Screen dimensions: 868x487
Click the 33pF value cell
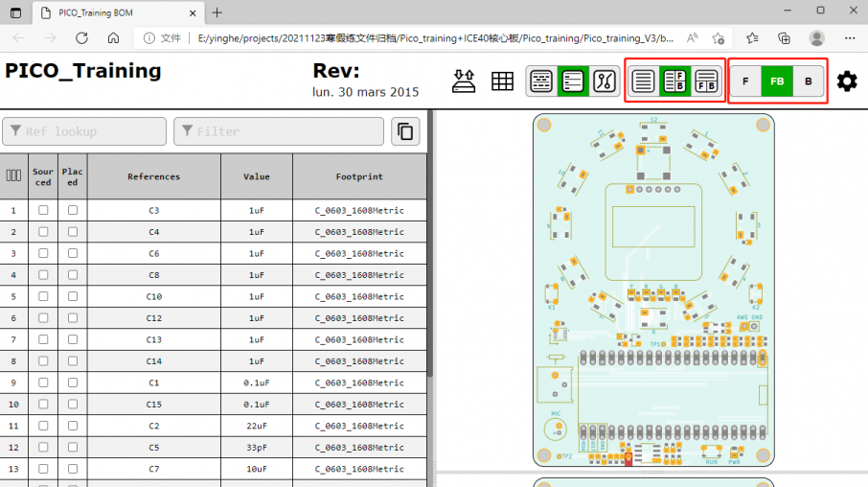[x=257, y=447]
